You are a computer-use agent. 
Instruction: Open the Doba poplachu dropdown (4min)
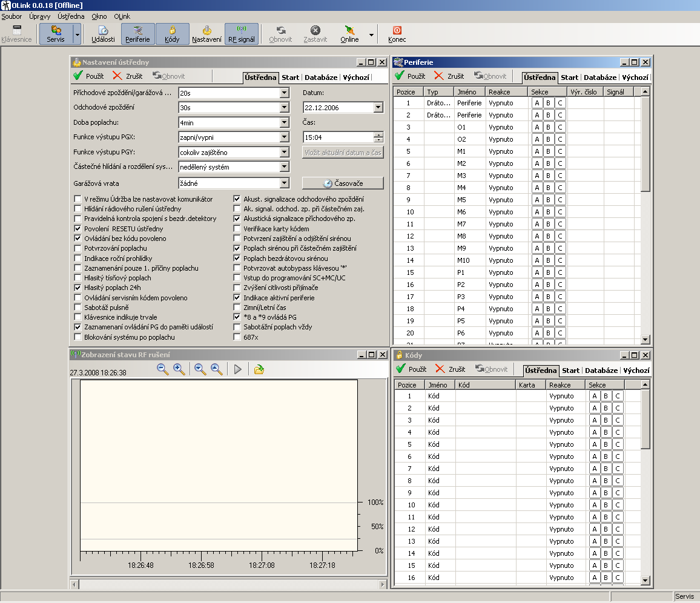[x=285, y=122]
